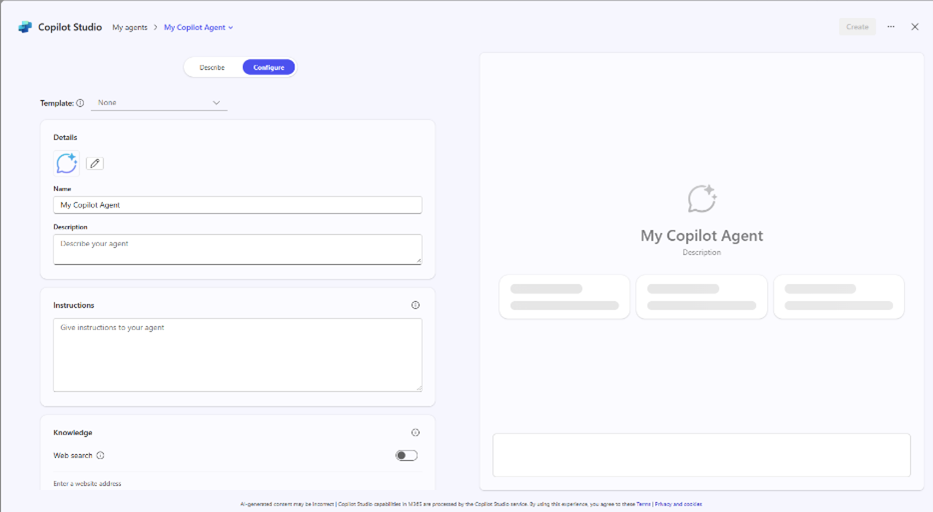Open the more options ellipsis menu

pyautogui.click(x=891, y=27)
